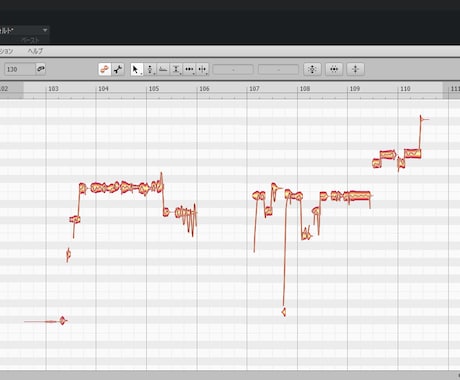Click bar 106 in the time ruler
Viewport: 460px width, 380px height.
click(x=204, y=89)
